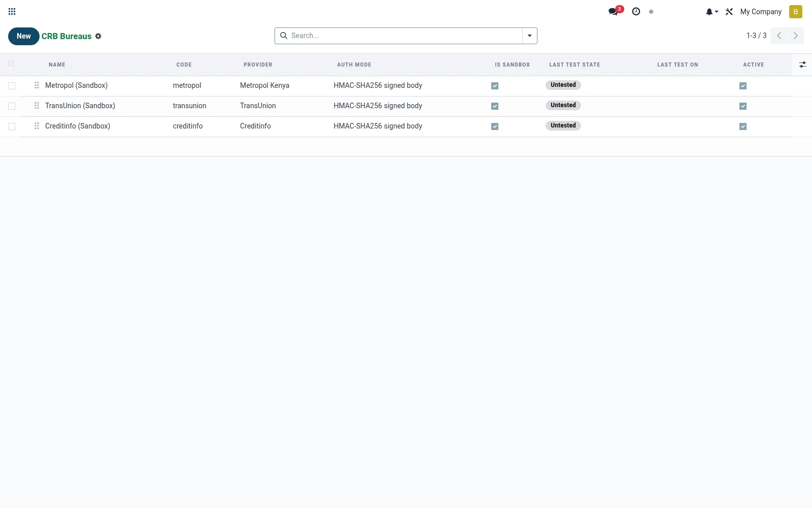Grab the drag handle of Metropol (Sandbox)
812x508 pixels.
[x=37, y=85]
